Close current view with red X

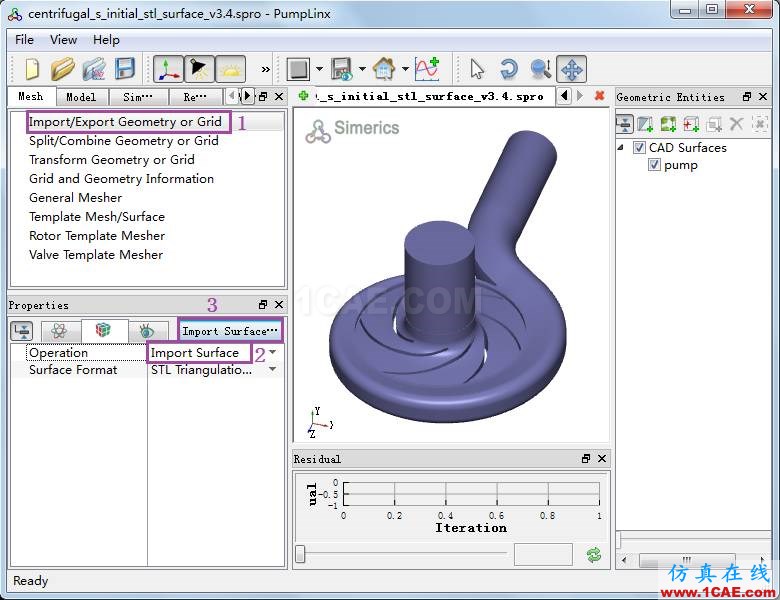pos(599,96)
